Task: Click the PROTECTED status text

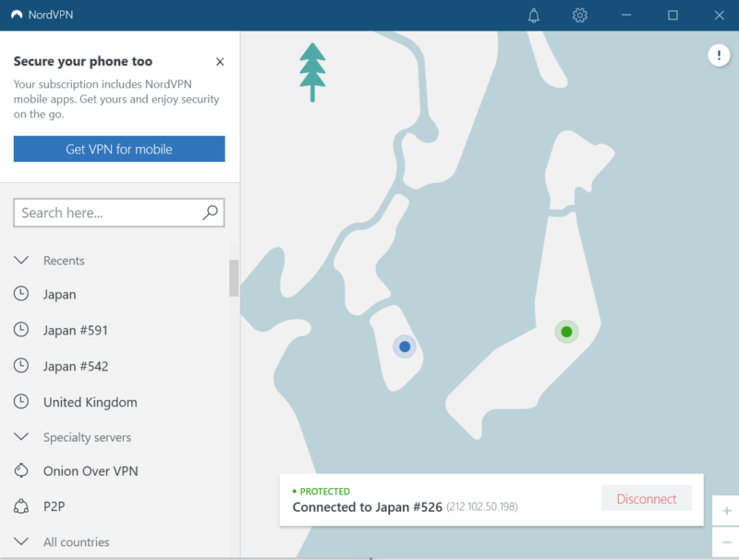Action: [325, 492]
